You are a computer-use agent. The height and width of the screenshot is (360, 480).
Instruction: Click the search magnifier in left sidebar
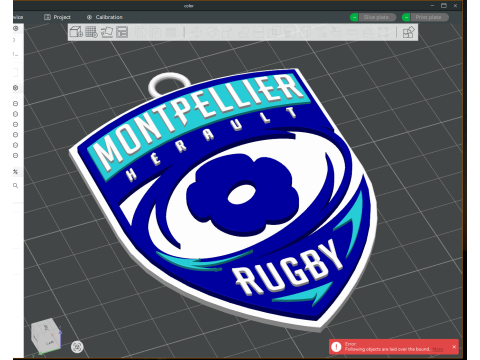coord(15,186)
